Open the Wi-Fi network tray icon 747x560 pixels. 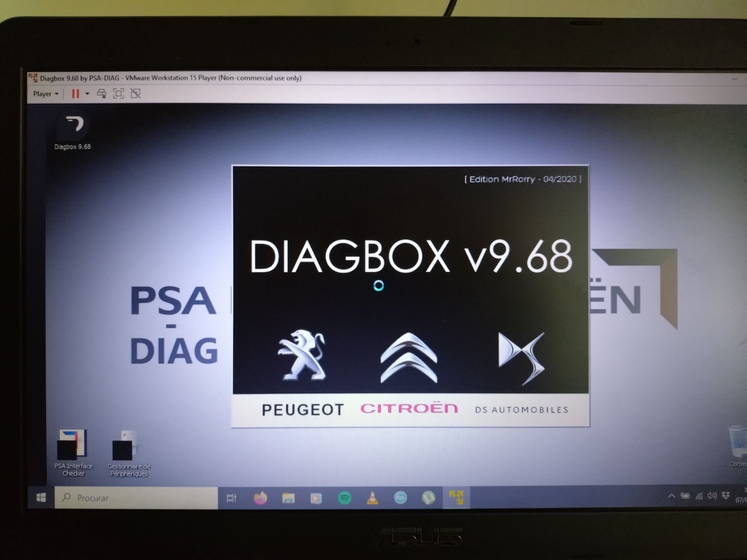(699, 496)
